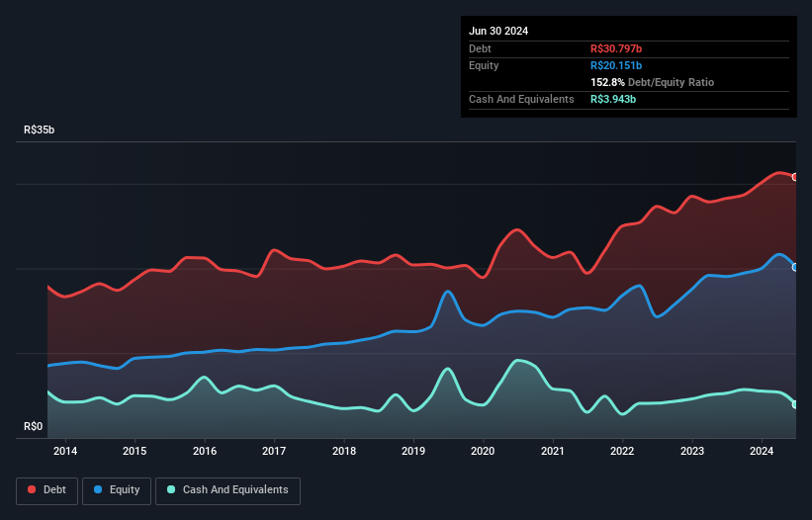
Task: Click the 2021 x-axis label
Action: coord(553,451)
